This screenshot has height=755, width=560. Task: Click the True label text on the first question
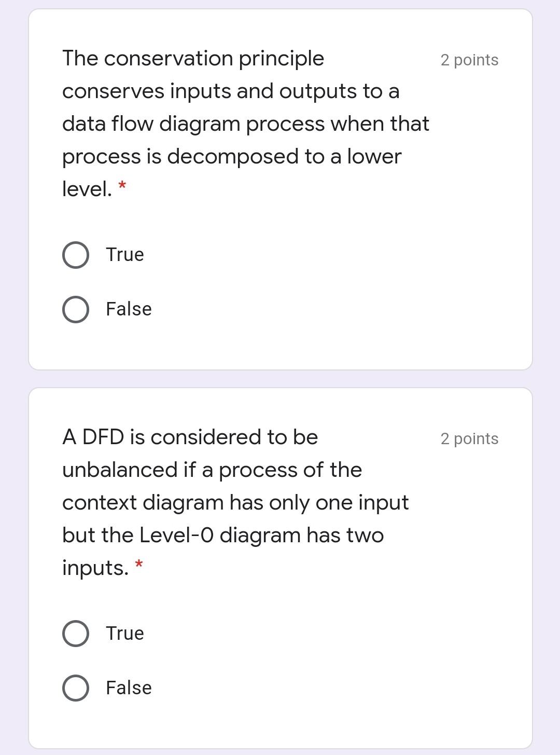(124, 254)
